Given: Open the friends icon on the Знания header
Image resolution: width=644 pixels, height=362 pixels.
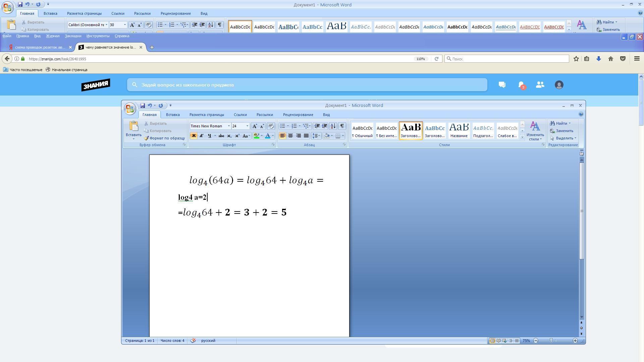Looking at the screenshot, I should (540, 85).
